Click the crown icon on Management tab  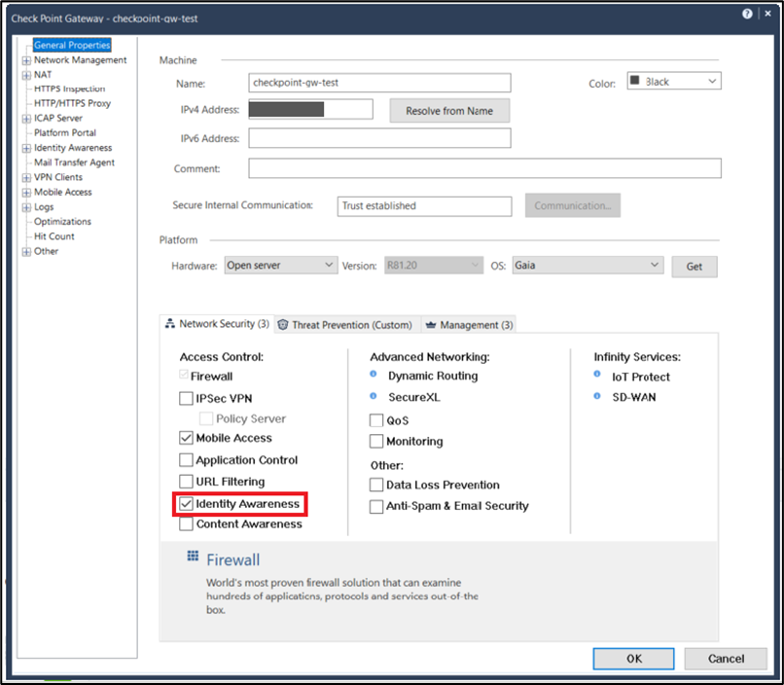coord(431,325)
